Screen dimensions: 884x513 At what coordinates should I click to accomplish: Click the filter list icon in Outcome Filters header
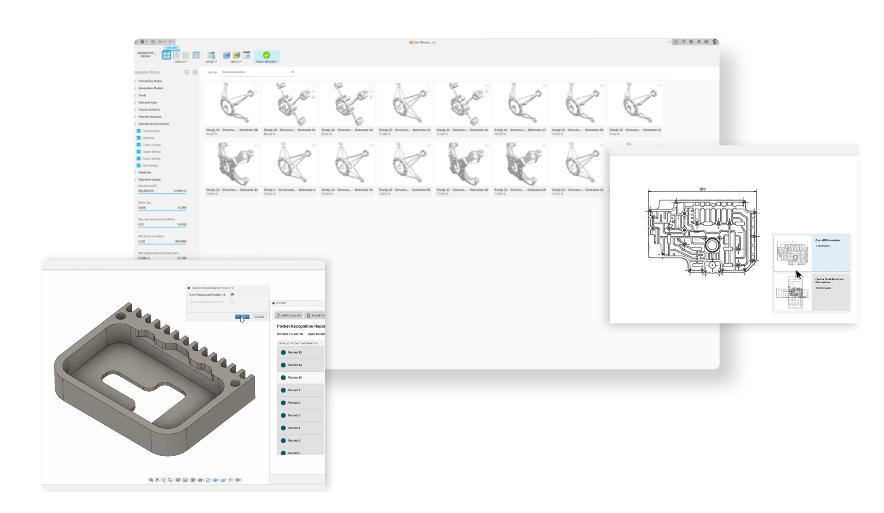point(185,73)
